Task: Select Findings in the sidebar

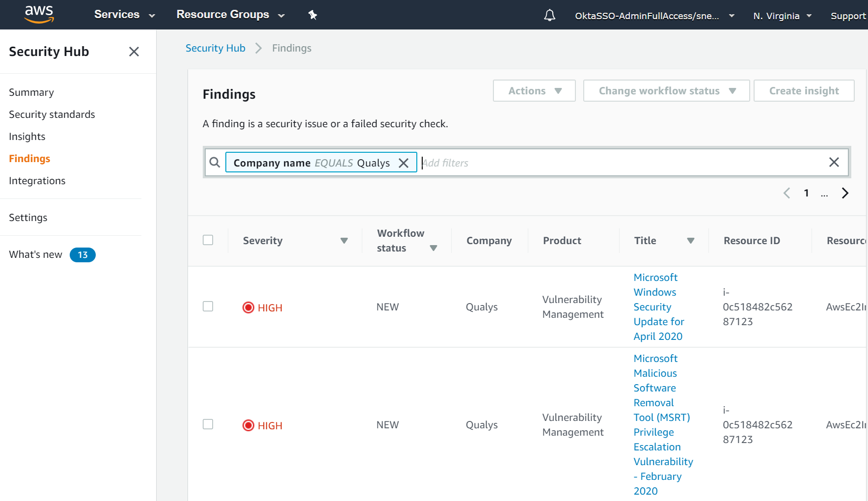Action: point(29,159)
